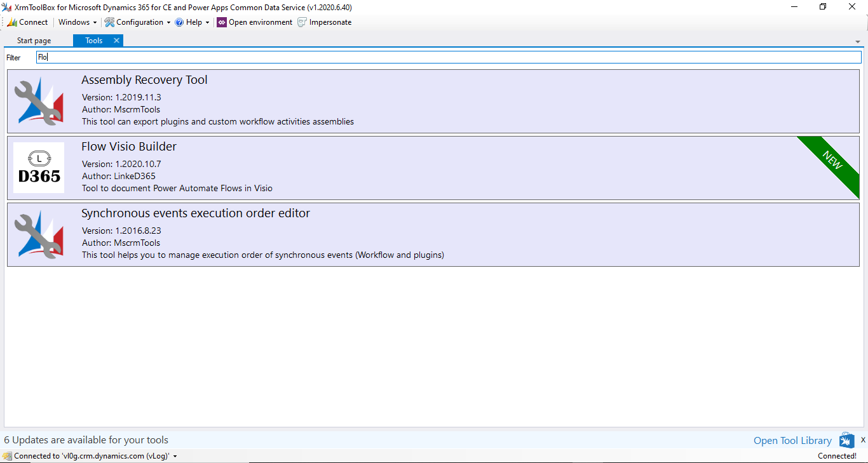The image size is (868, 463).
Task: Click the 'Connected!' status text
Action: (x=837, y=456)
